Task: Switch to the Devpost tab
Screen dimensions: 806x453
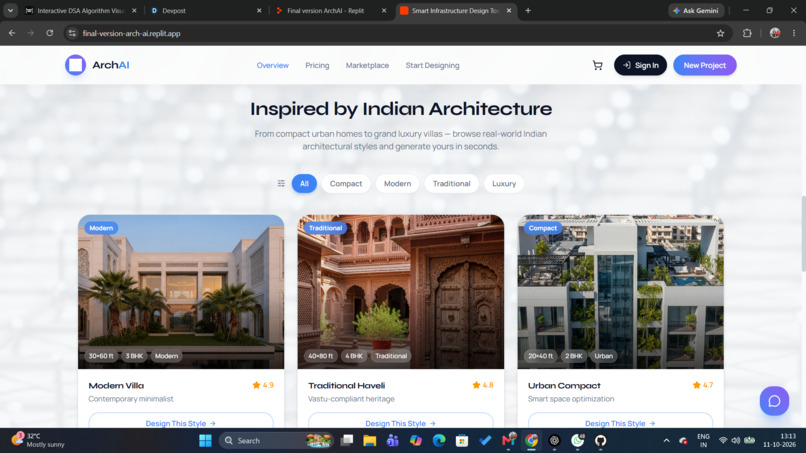Action: tap(206, 10)
